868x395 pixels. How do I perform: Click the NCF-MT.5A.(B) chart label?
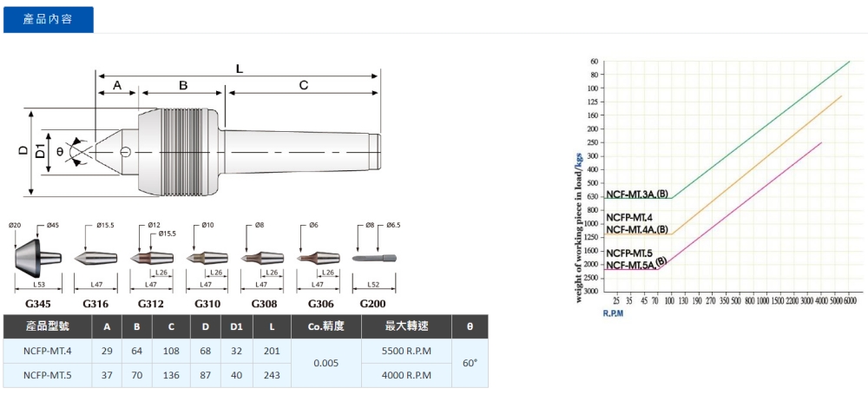(x=636, y=264)
